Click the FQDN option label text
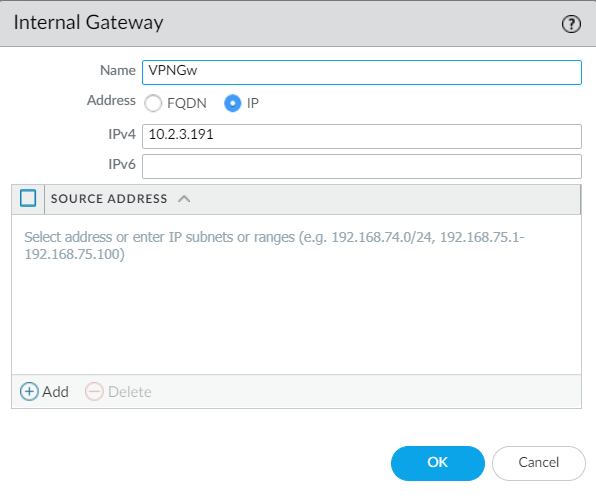Image resolution: width=596 pixels, height=499 pixels. pos(187,103)
